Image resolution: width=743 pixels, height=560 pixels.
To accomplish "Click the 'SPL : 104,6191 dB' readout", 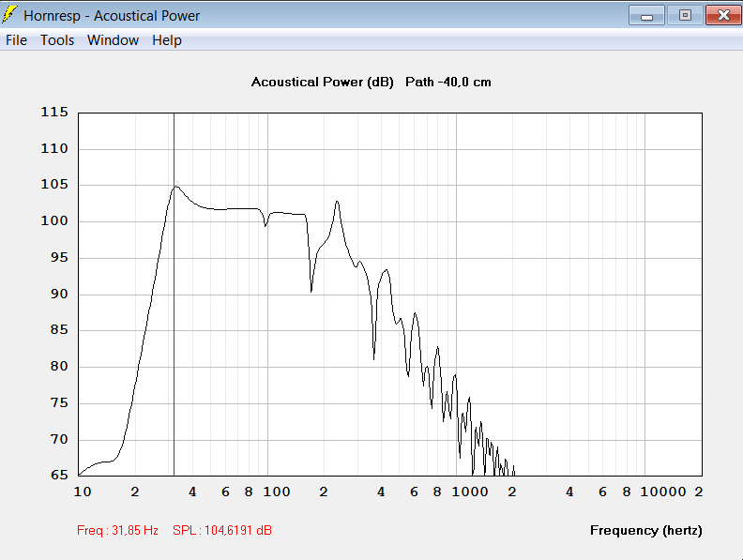I will point(222,530).
